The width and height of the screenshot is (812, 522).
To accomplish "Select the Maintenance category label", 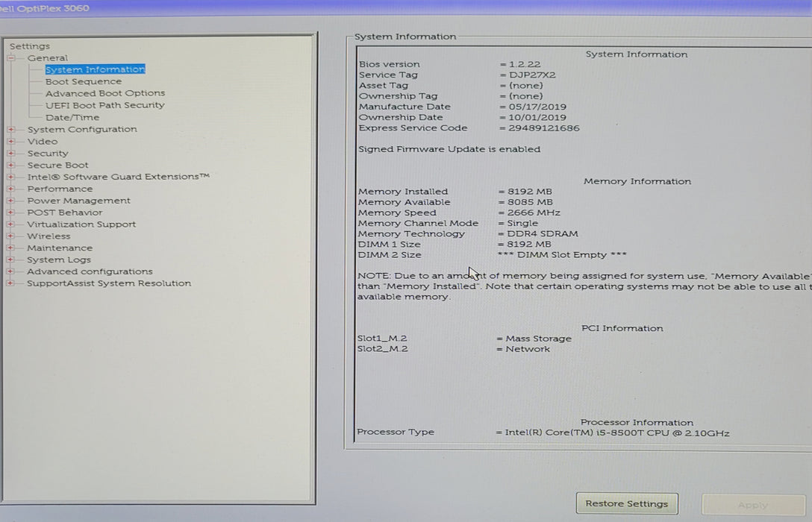I will pyautogui.click(x=60, y=248).
